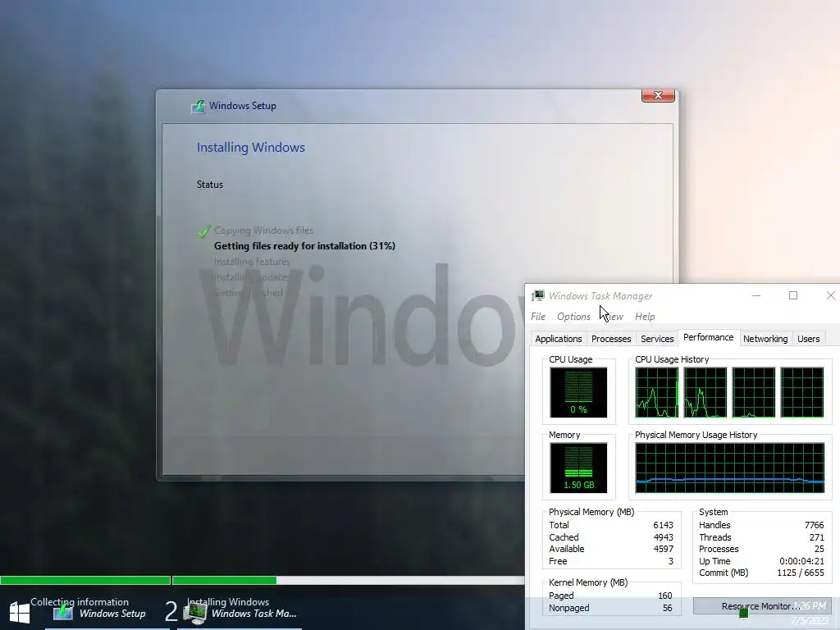Image resolution: width=840 pixels, height=630 pixels.
Task: Open the Options menu in Task Manager
Action: (573, 317)
